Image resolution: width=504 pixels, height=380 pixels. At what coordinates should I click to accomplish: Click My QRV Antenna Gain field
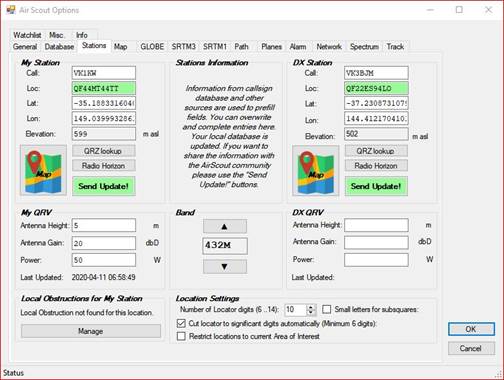(104, 243)
